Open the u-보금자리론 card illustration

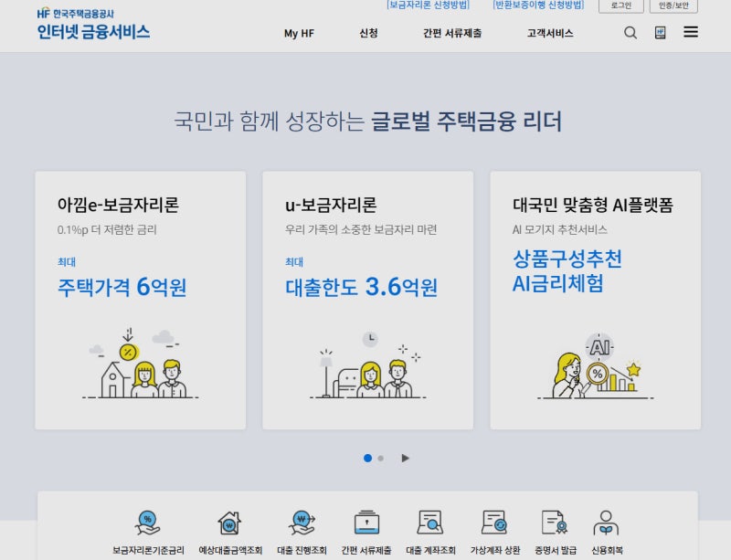(x=368, y=365)
